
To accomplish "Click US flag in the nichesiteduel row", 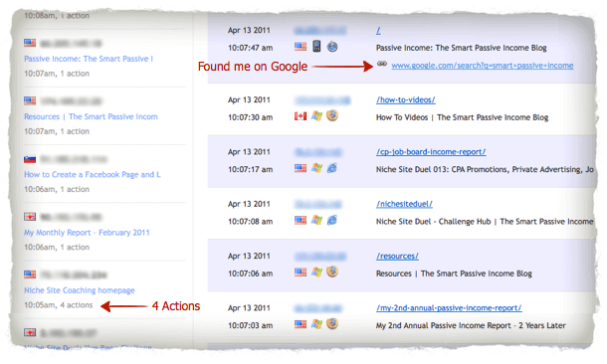I will [x=301, y=221].
